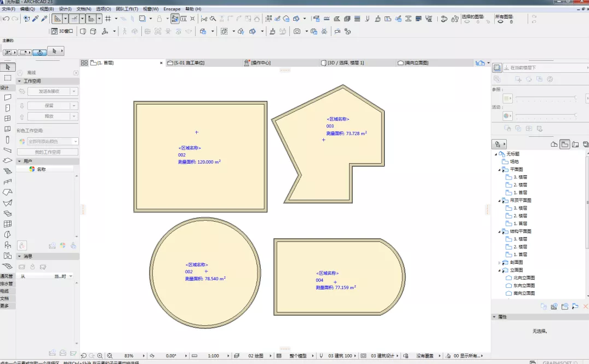Toggle the Trace reference icon in the navigator panel
This screenshot has height=364, width=589.
pyautogui.click(x=497, y=67)
